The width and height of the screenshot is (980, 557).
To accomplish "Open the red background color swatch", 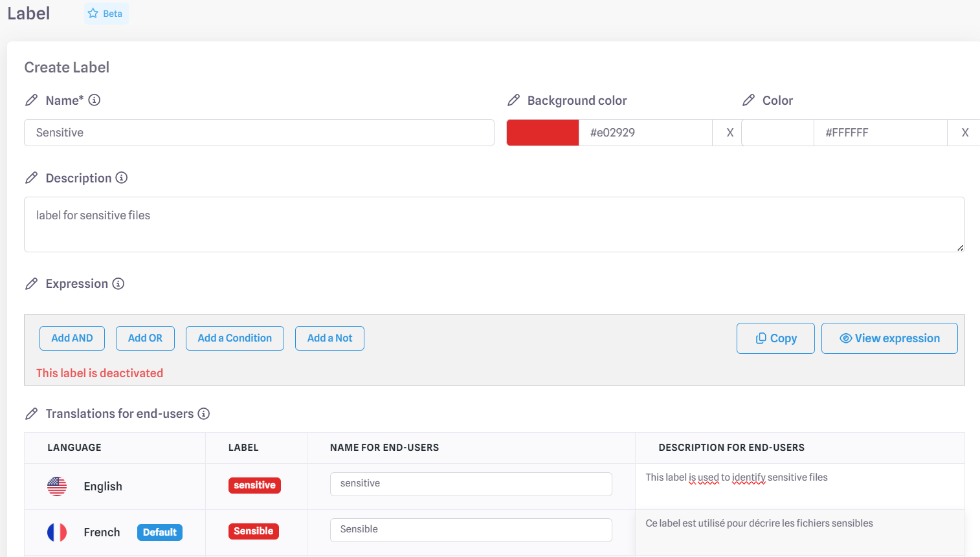I will [x=542, y=133].
